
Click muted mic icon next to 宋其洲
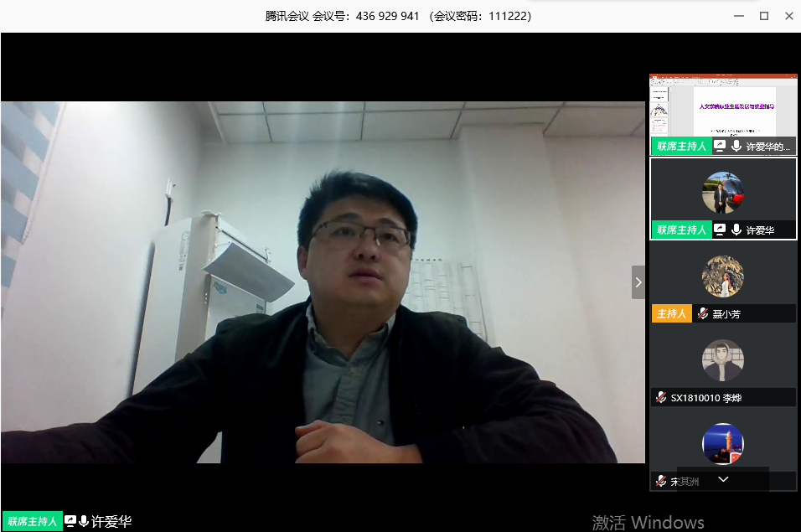(x=661, y=481)
